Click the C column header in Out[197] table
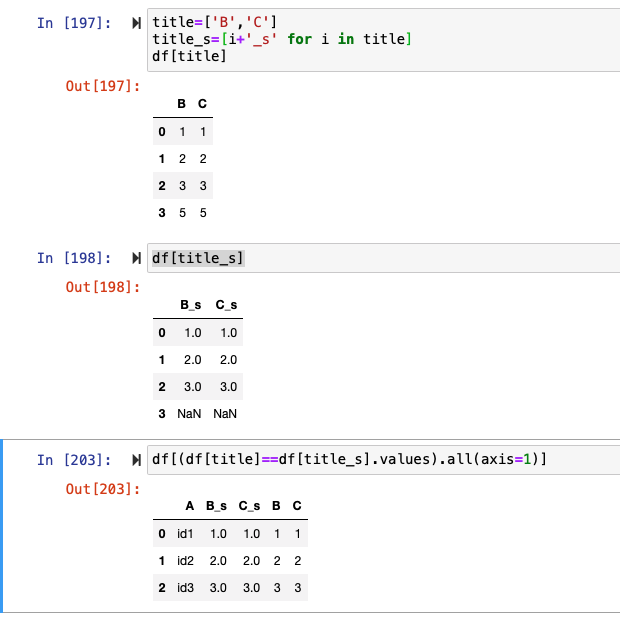The image size is (620, 617). click(202, 104)
